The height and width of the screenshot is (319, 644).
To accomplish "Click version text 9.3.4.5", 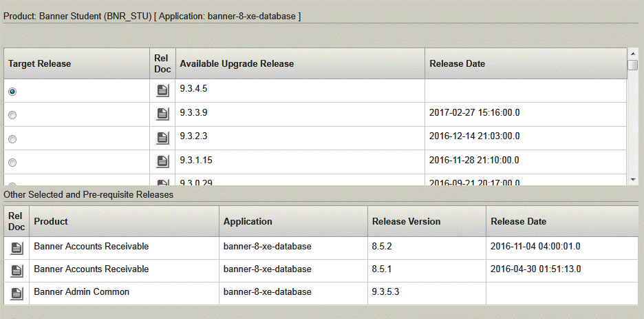I will click(x=193, y=88).
